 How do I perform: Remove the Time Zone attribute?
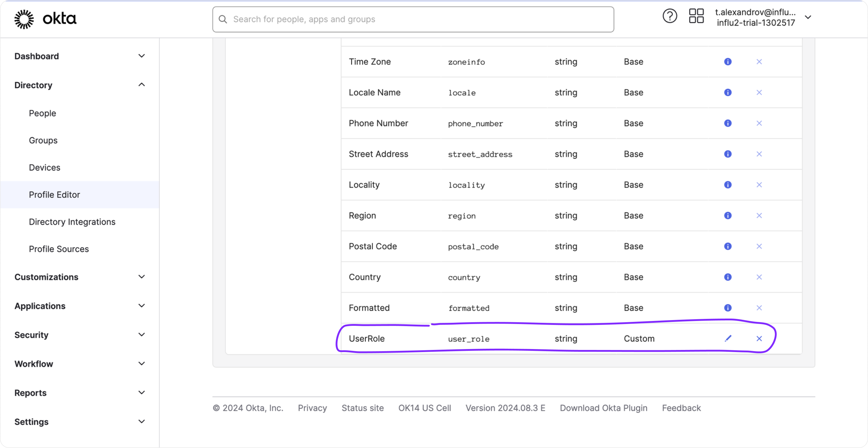click(759, 62)
